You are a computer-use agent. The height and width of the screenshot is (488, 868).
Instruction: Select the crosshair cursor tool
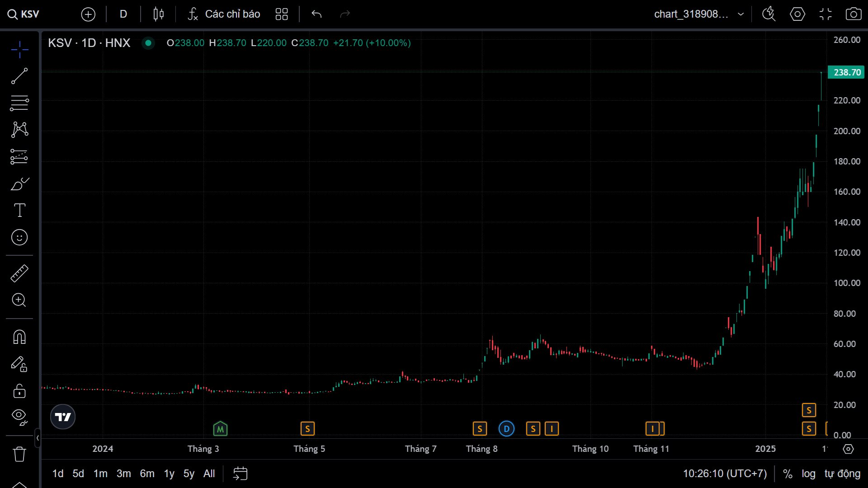pos(19,49)
